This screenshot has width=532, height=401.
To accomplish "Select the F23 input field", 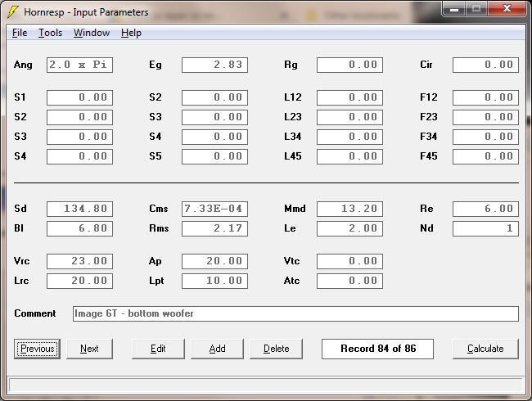I will coord(485,117).
